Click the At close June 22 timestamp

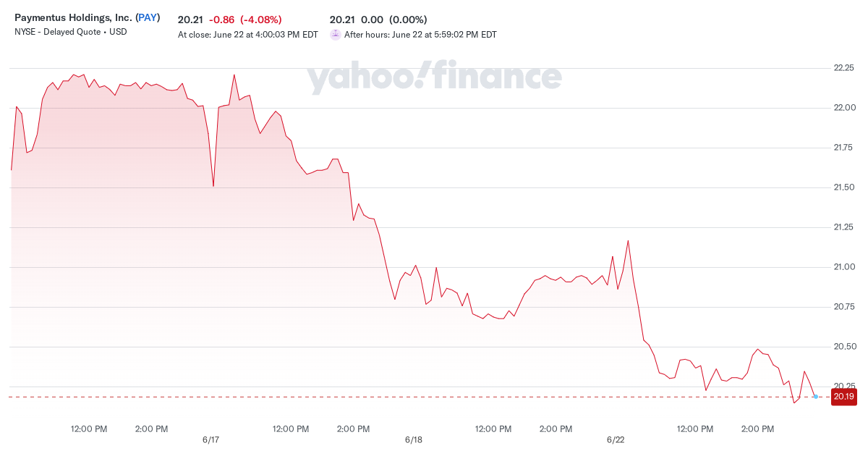[x=248, y=35]
